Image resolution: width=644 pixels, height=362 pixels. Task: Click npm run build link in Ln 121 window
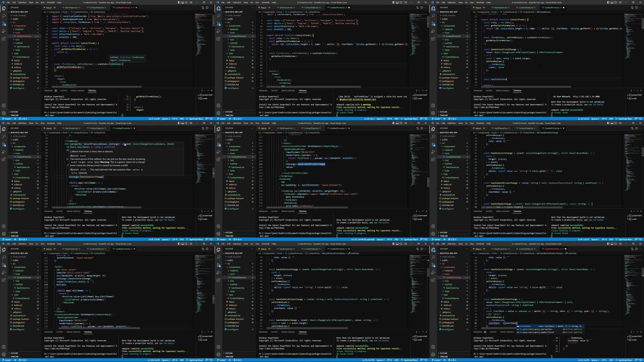pos(381,222)
